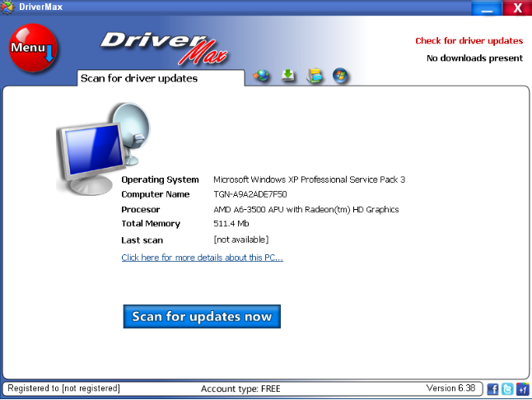Open Click here for more details link
The height and width of the screenshot is (400, 532).
[x=203, y=258]
